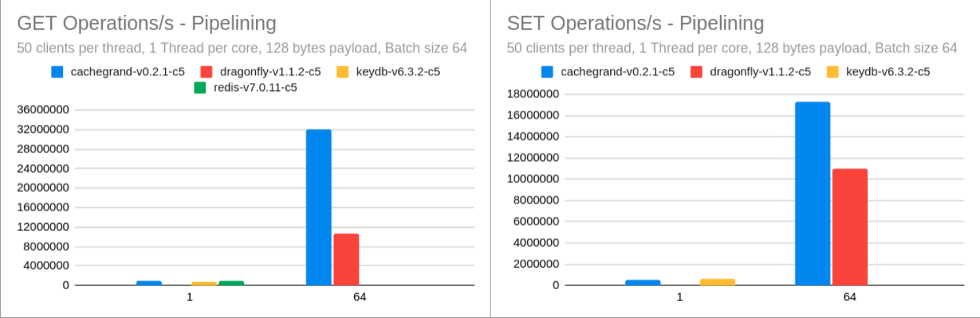The width and height of the screenshot is (980, 318).
Task: Click the yellow keydb SET bar at 1
Action: (x=717, y=282)
